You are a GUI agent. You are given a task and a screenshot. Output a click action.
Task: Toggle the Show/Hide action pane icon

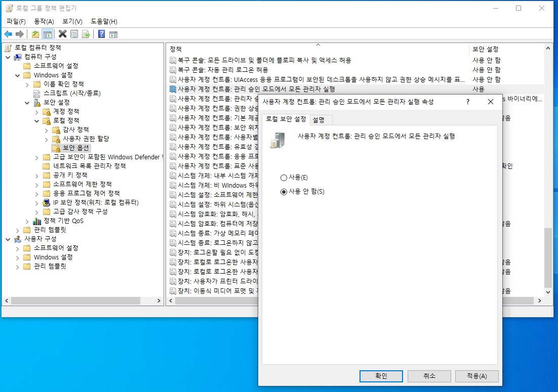tap(113, 34)
